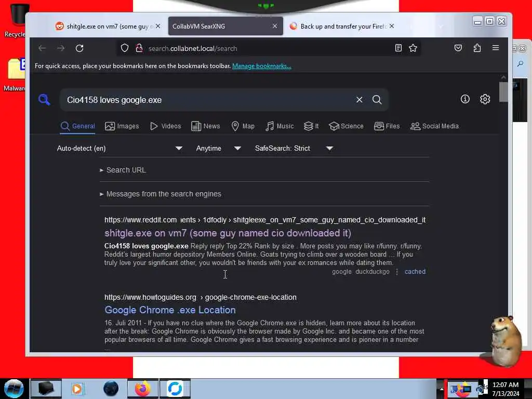The width and height of the screenshot is (532, 399).
Task: Open the cached link for reddit result
Action: tap(415, 272)
